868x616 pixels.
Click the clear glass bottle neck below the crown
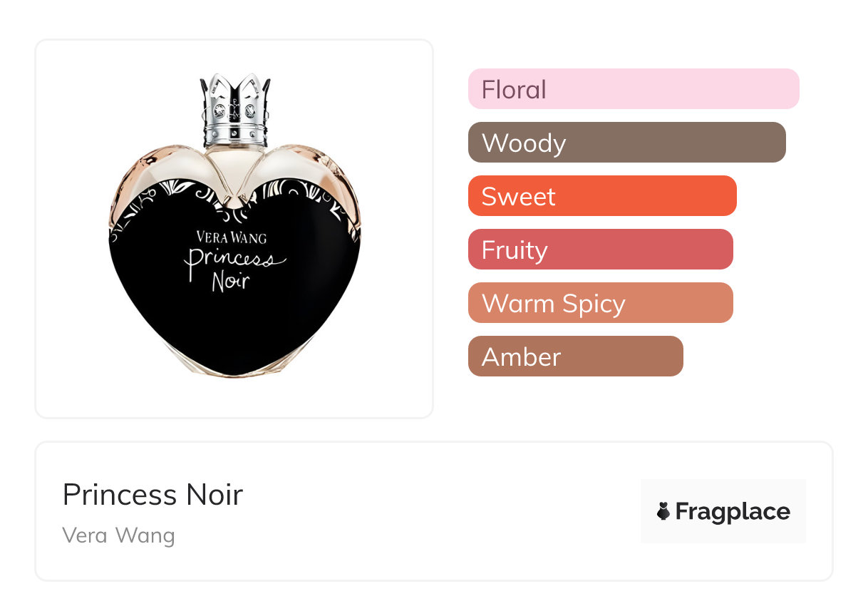click(234, 160)
